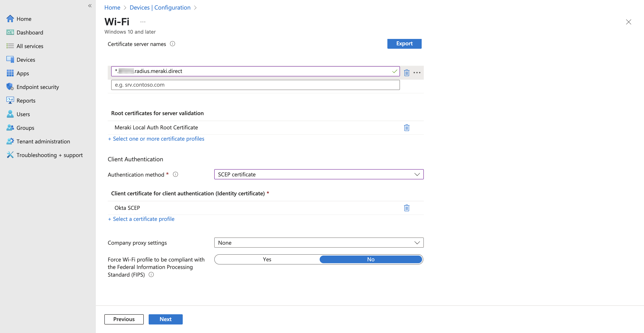Open Endpoint security menu item

click(38, 87)
